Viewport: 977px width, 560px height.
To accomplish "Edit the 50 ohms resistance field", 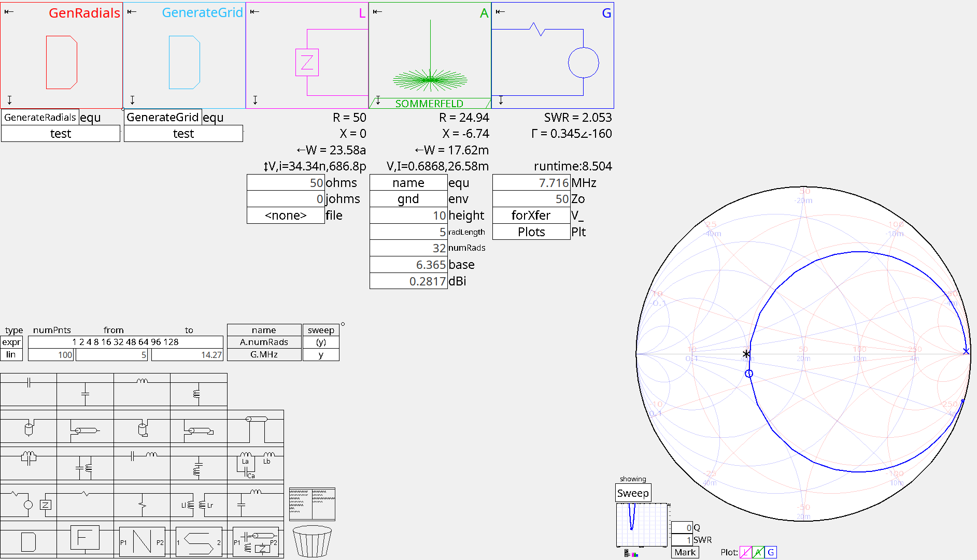I will 286,183.
